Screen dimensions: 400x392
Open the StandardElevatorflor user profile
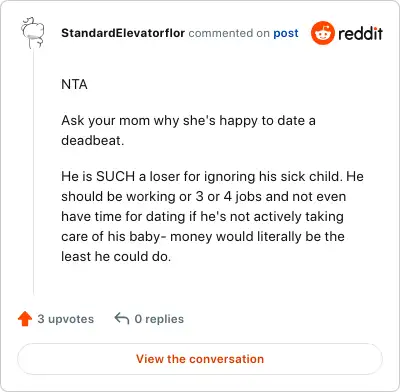(123, 33)
